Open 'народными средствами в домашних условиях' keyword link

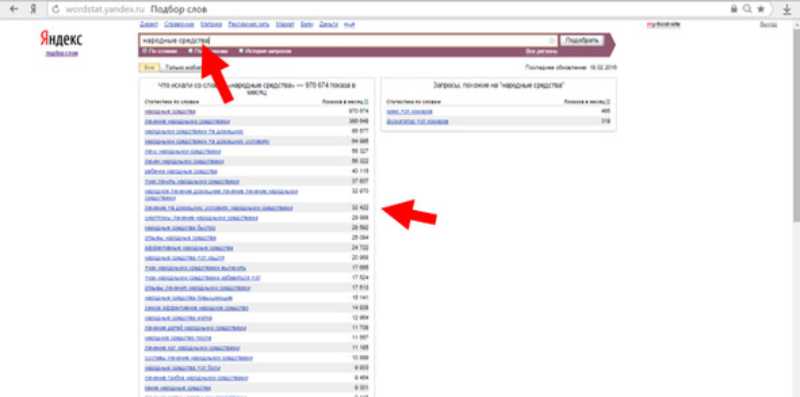[207, 141]
